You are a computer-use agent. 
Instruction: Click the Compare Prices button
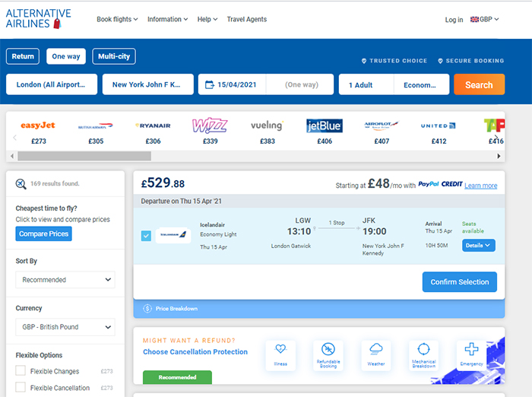(x=43, y=233)
